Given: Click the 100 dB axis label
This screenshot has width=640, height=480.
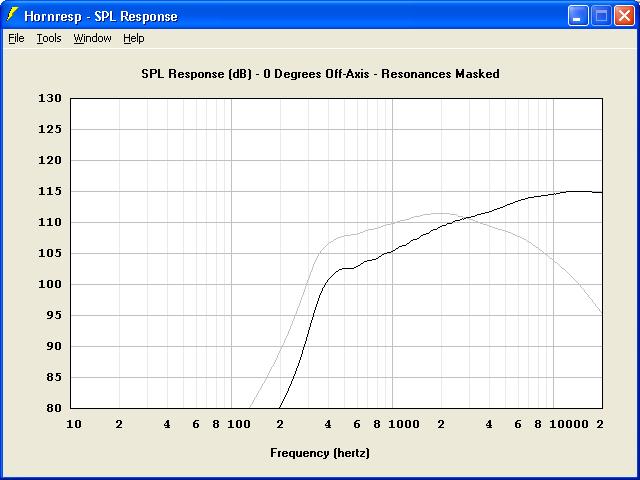Looking at the screenshot, I should click(50, 284).
